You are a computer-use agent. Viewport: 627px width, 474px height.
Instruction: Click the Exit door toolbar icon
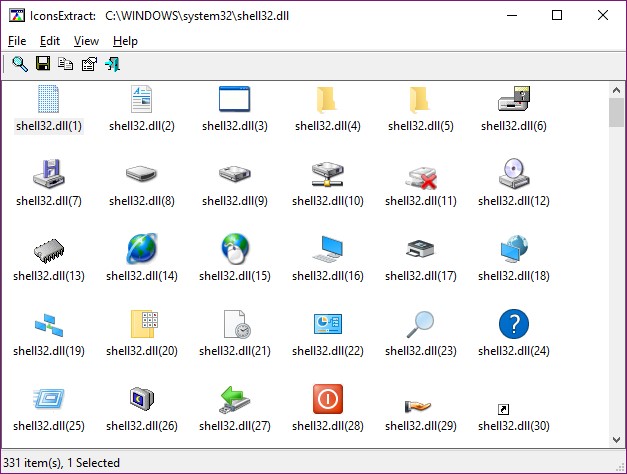pyautogui.click(x=112, y=64)
